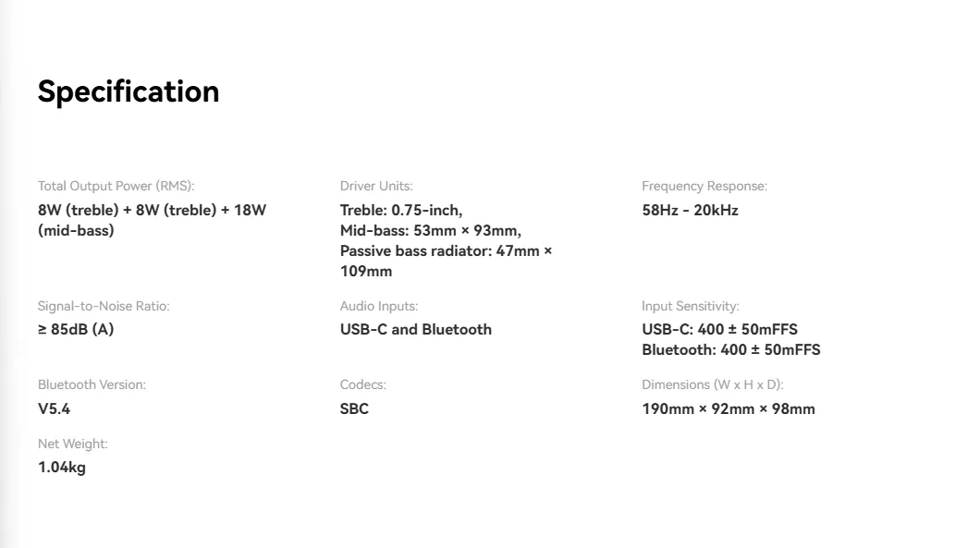Viewport: 980px width, 548px height.
Task: Click the Bluetooth: 400 ± 50mFFS line
Action: [x=731, y=350]
